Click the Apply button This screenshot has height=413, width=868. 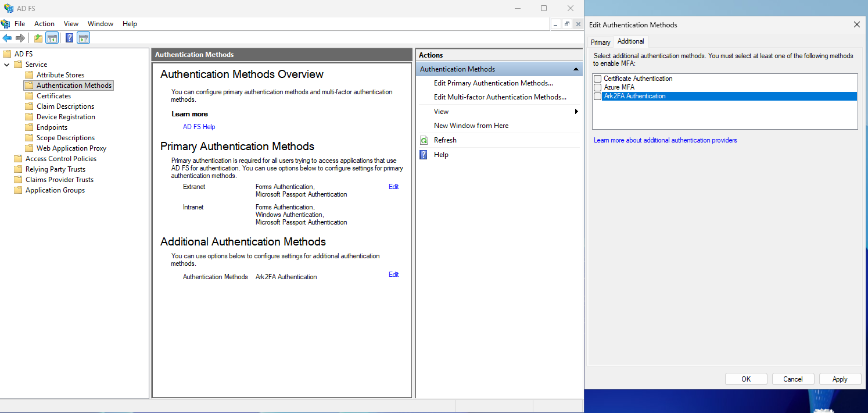pyautogui.click(x=840, y=379)
